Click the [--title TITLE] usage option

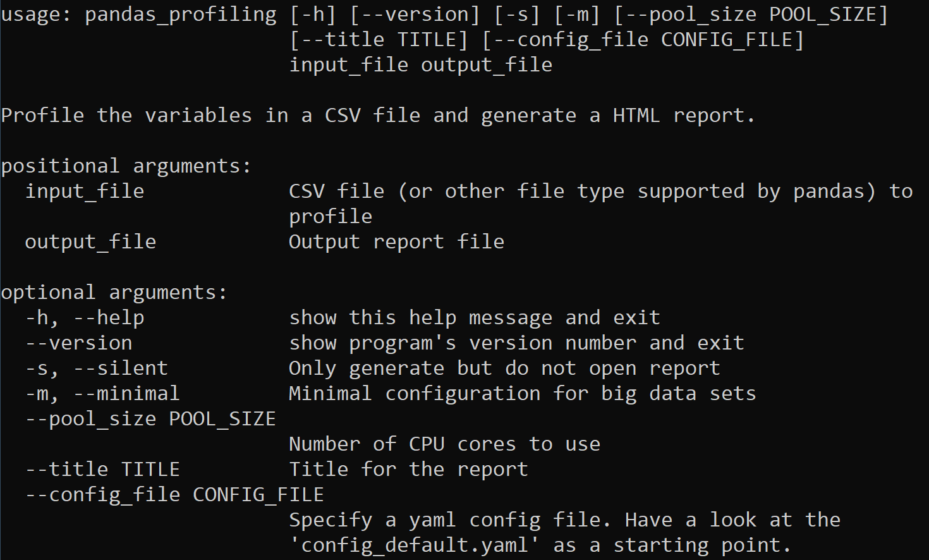[379, 40]
